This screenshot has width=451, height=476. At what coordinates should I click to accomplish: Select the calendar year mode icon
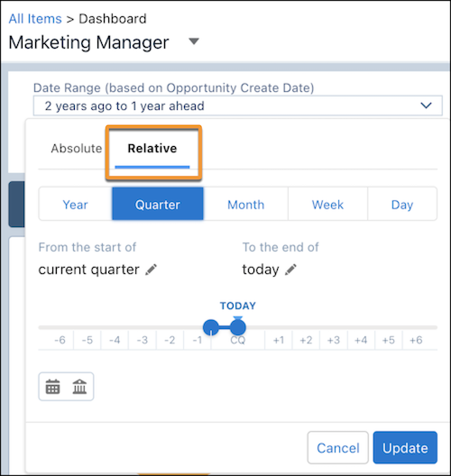52,387
